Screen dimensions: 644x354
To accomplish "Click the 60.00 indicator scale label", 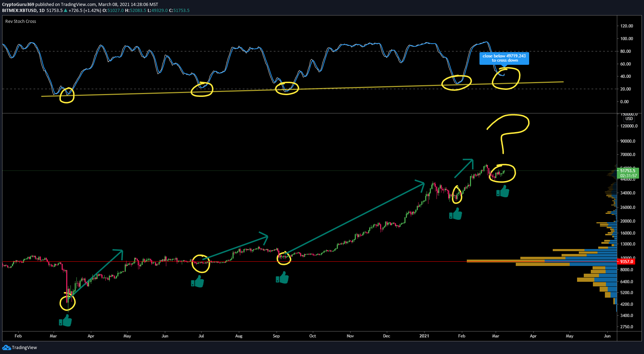I will 626,64.
